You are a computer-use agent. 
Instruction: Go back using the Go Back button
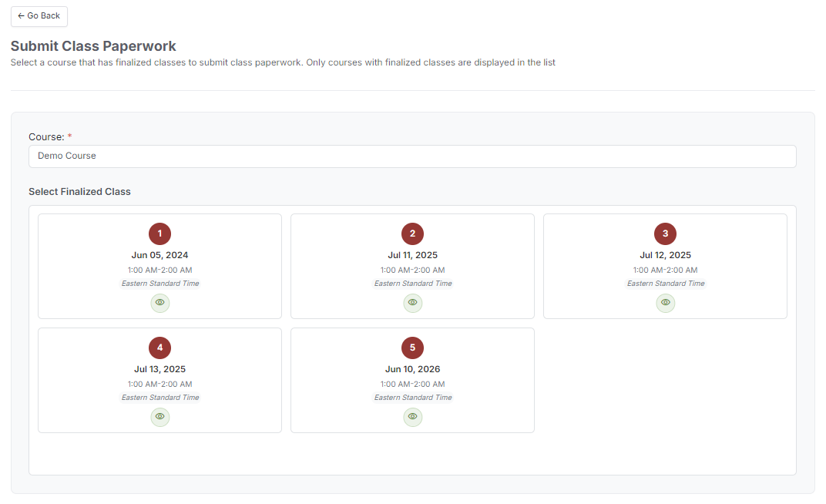point(39,16)
